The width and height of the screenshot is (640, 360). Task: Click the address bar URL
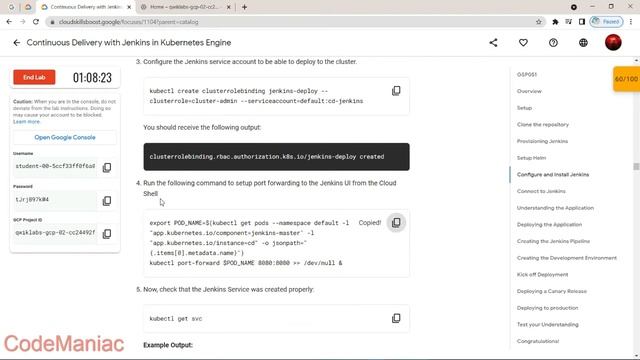click(x=129, y=22)
